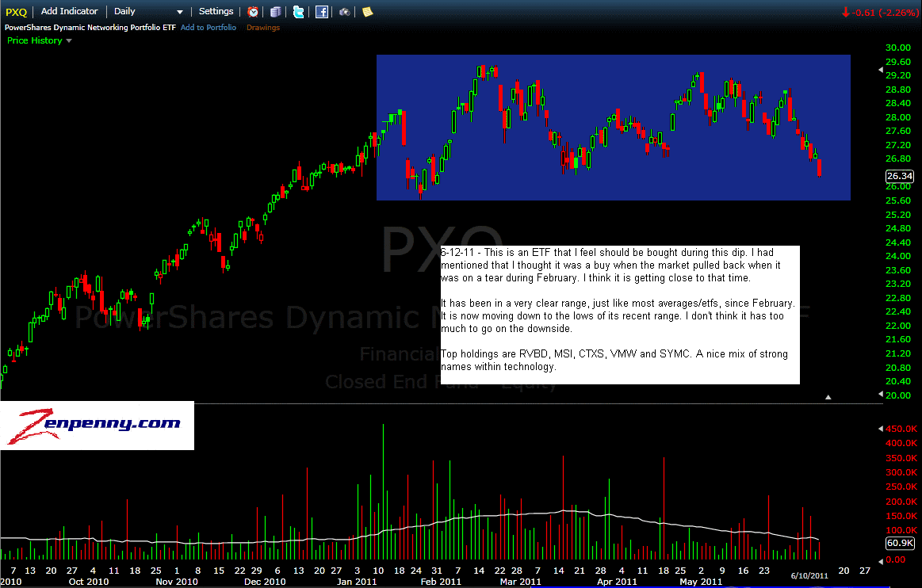This screenshot has width=922, height=588.
Task: Click the Zenpenny.com logo
Action: (x=97, y=425)
